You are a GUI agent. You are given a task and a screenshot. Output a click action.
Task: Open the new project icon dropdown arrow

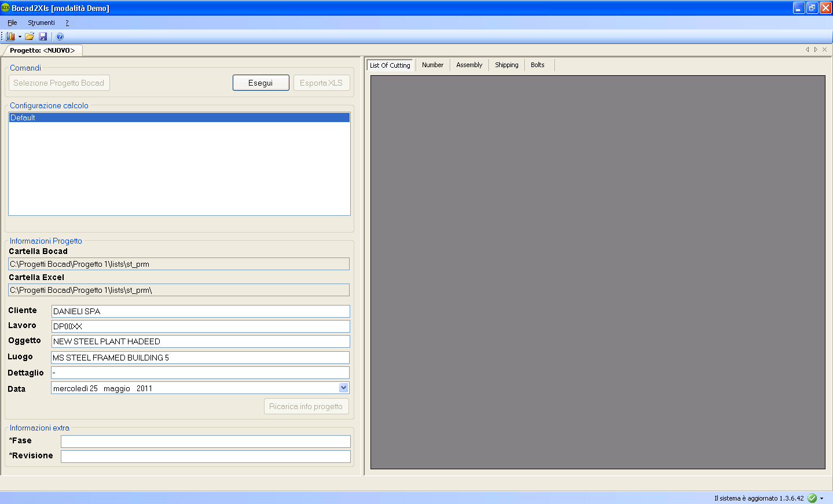click(20, 36)
